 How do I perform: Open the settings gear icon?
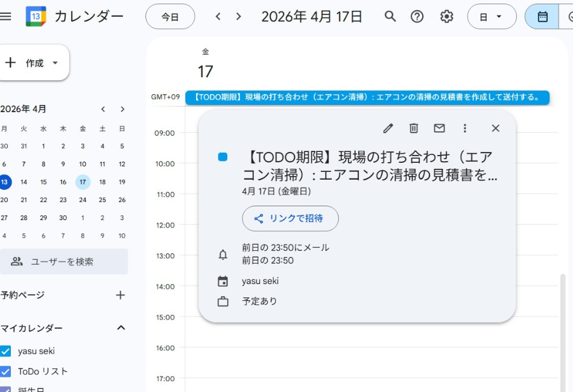(x=446, y=16)
